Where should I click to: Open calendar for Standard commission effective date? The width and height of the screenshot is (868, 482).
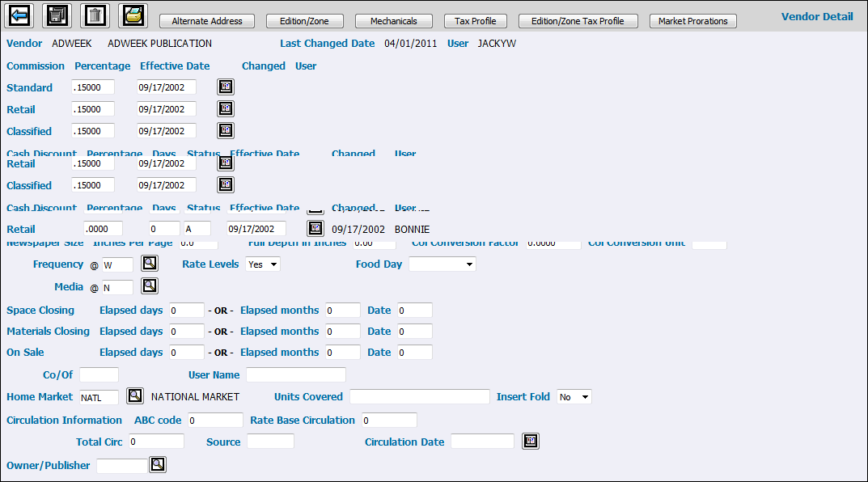(x=226, y=87)
